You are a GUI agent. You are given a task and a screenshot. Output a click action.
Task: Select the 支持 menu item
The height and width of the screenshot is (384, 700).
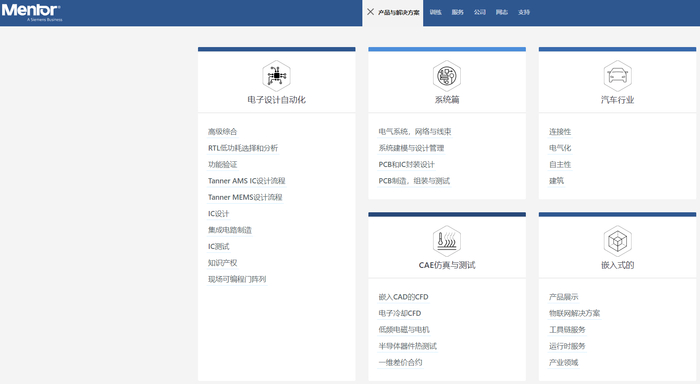pos(524,13)
